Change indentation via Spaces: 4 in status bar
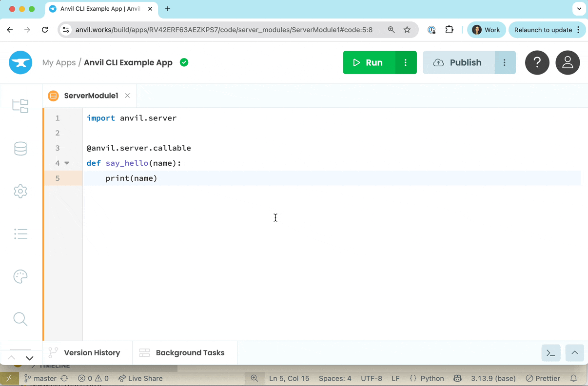Screen dimensions: 588x386 [x=335, y=378]
